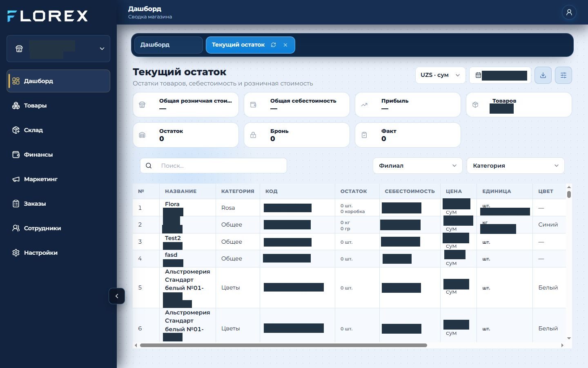The image size is (588, 368).
Task: Open the filter settings button
Action: click(563, 75)
